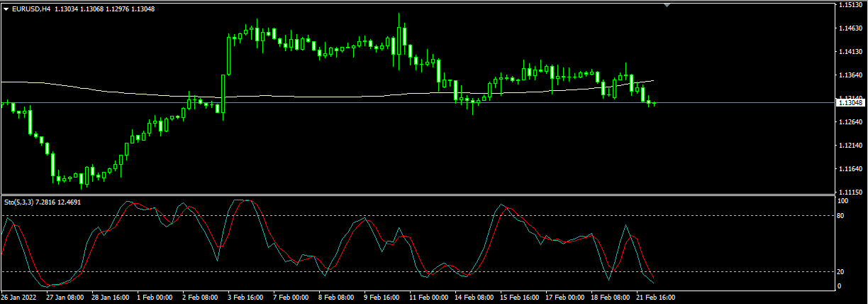This screenshot has width=868, height=304.
Task: Click the 21 Feb 16:00 time label
Action: pos(655,298)
